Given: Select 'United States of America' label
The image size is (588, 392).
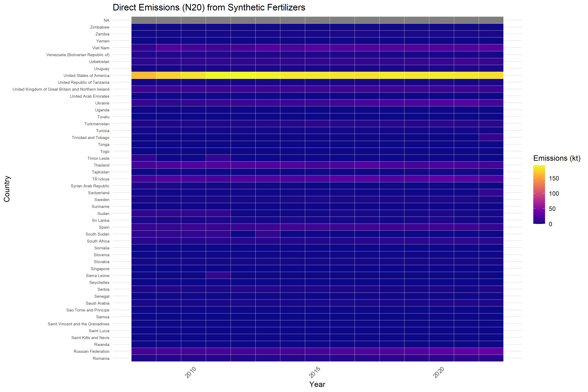Looking at the screenshot, I should [x=87, y=75].
